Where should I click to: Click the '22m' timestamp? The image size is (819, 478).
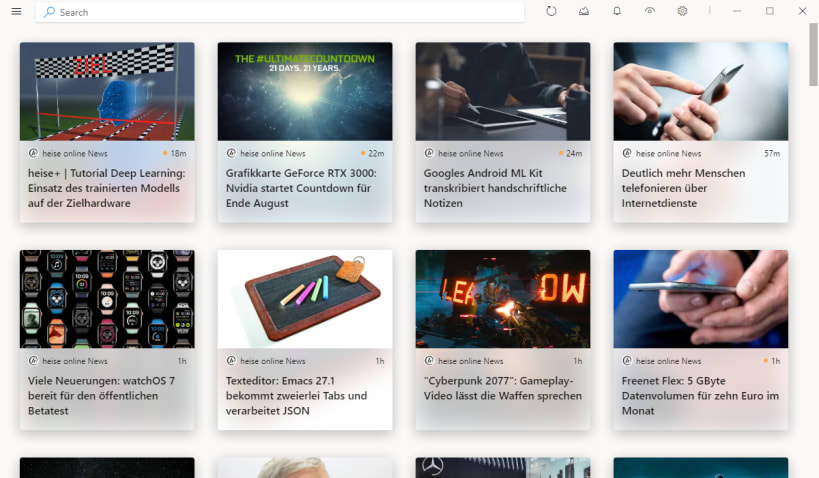coord(376,154)
